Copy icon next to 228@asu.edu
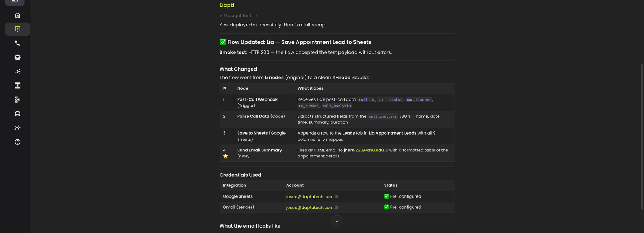 386,150
